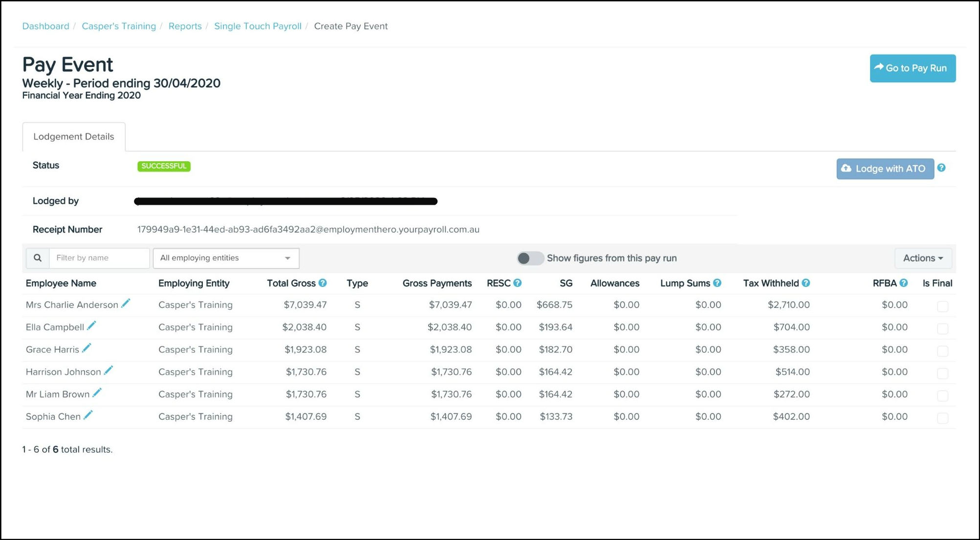Tick Is Final box for Grace Harris

pyautogui.click(x=942, y=351)
